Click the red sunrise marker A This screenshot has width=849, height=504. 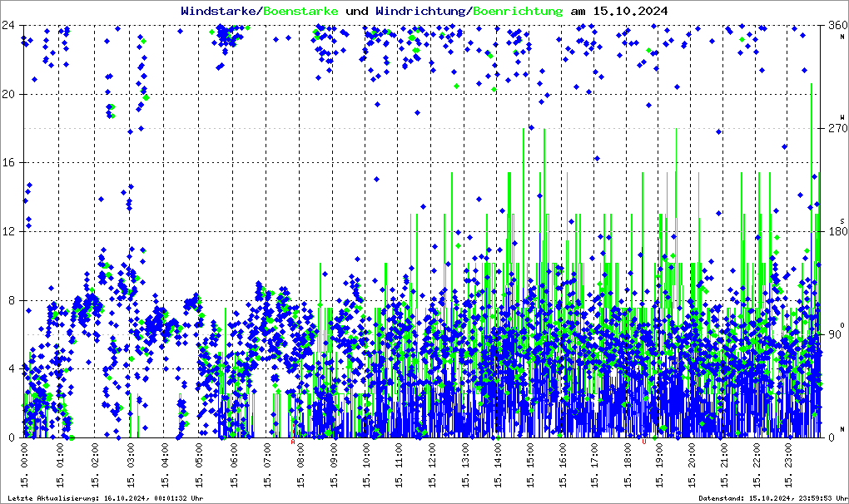[x=293, y=442]
